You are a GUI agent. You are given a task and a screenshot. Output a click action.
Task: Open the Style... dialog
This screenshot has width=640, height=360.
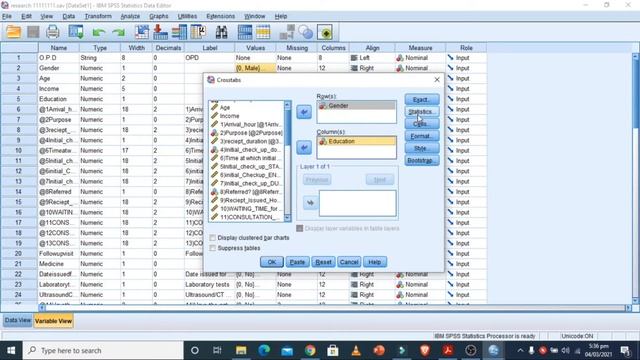click(x=422, y=148)
